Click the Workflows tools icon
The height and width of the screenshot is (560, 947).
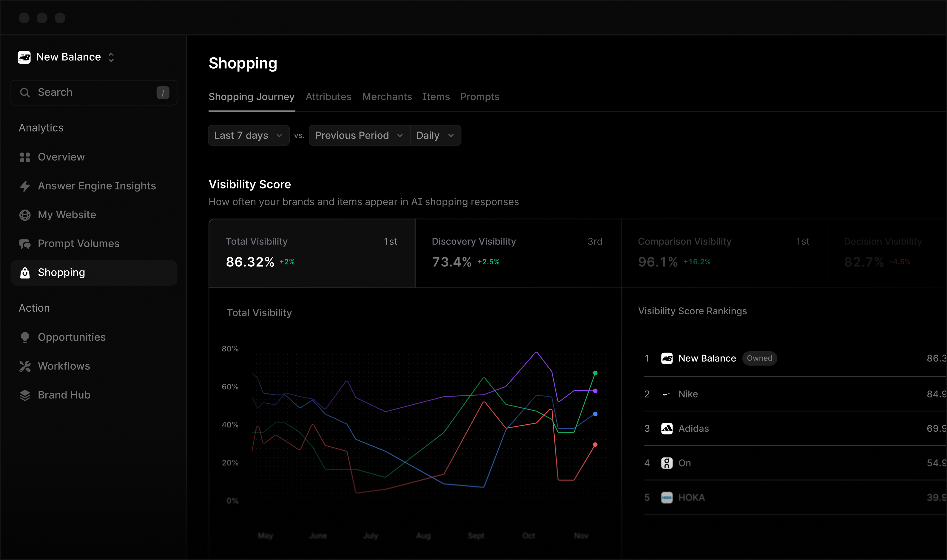coord(25,366)
